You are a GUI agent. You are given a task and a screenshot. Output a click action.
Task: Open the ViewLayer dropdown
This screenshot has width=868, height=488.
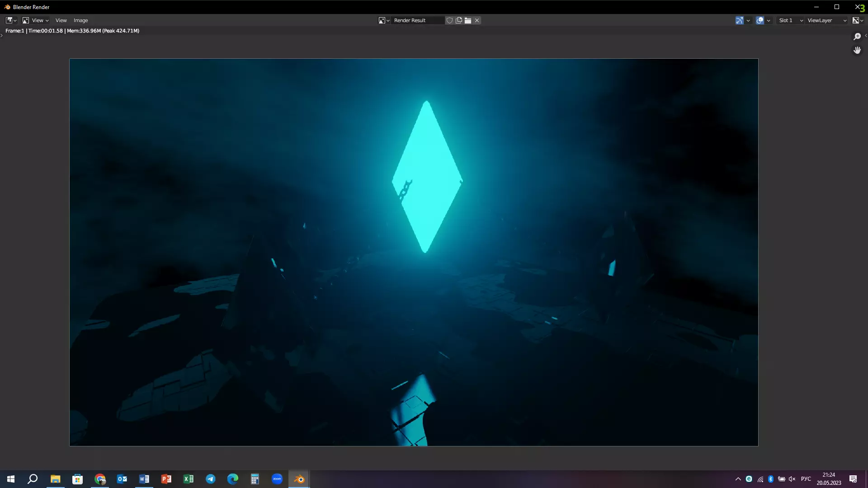[827, 20]
